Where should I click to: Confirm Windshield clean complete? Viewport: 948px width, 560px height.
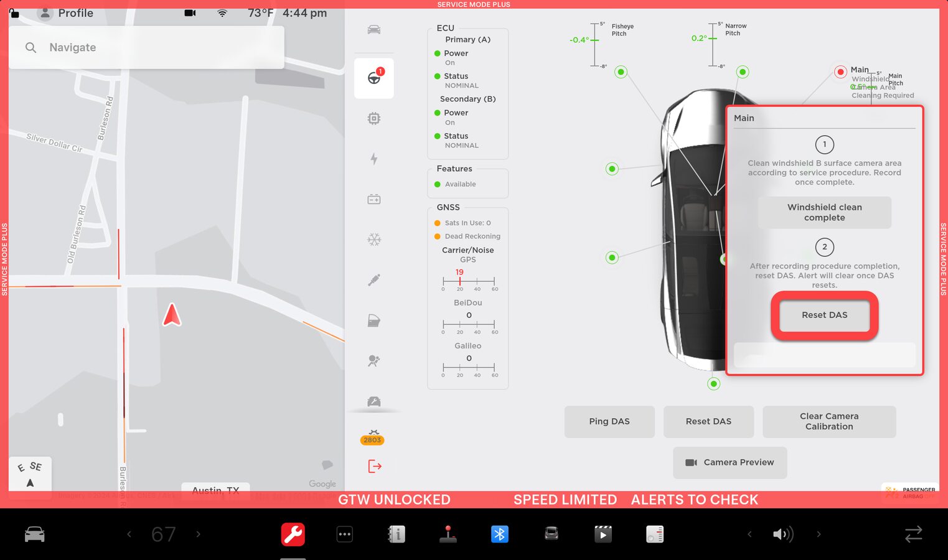pos(824,212)
